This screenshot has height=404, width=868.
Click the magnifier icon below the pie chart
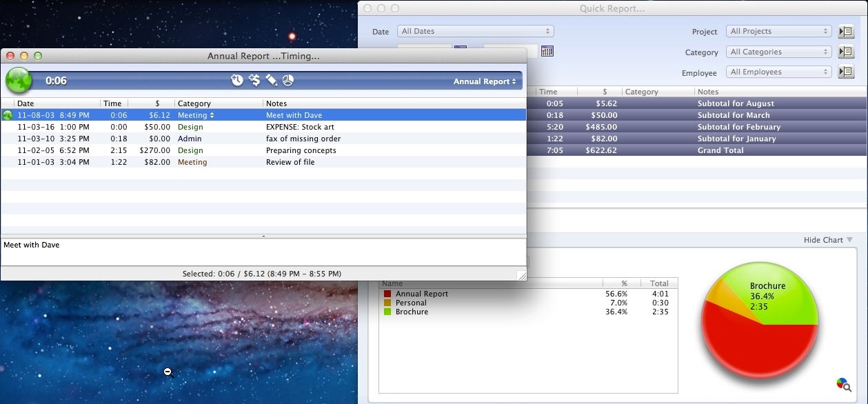[x=842, y=383]
